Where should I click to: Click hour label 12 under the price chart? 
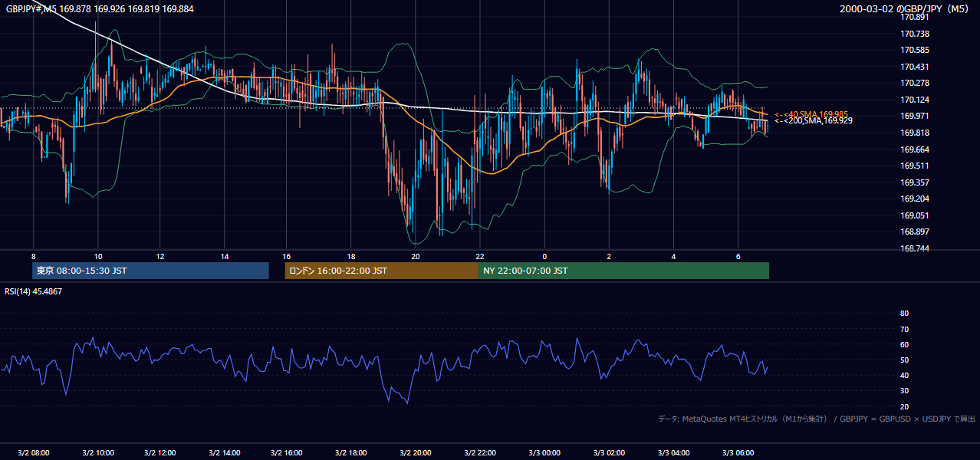160,256
